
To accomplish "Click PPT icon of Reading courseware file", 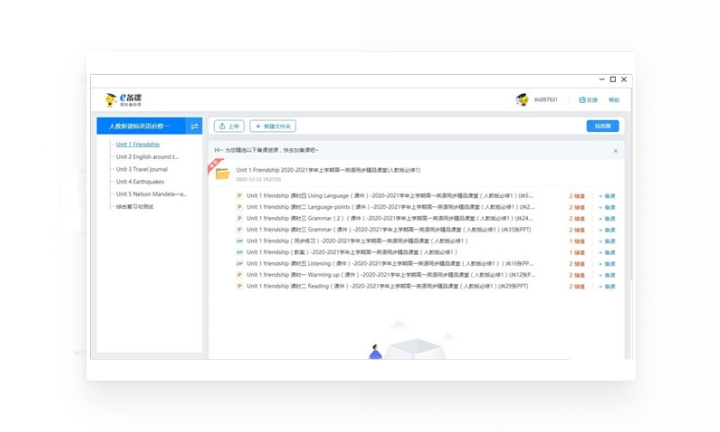I will [x=240, y=286].
